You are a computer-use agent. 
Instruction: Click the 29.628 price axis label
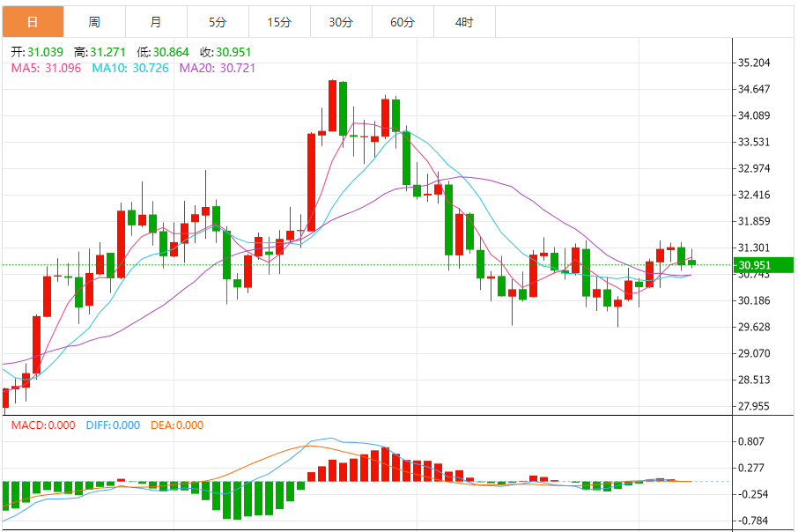(x=754, y=327)
